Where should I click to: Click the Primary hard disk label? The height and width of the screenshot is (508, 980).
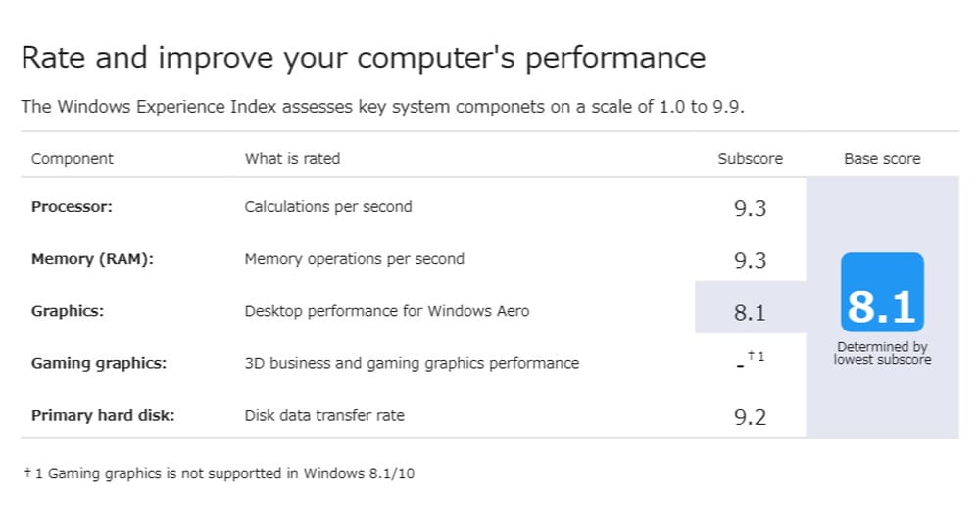click(x=103, y=415)
